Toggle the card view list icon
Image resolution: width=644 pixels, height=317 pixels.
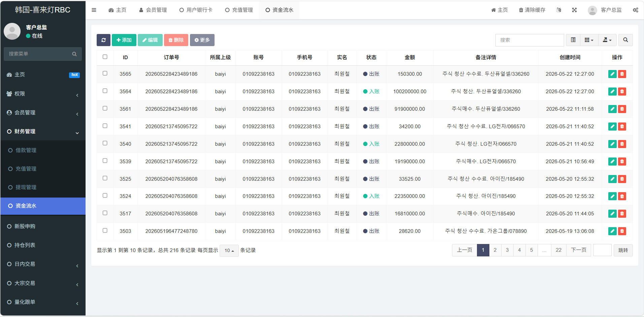(573, 40)
